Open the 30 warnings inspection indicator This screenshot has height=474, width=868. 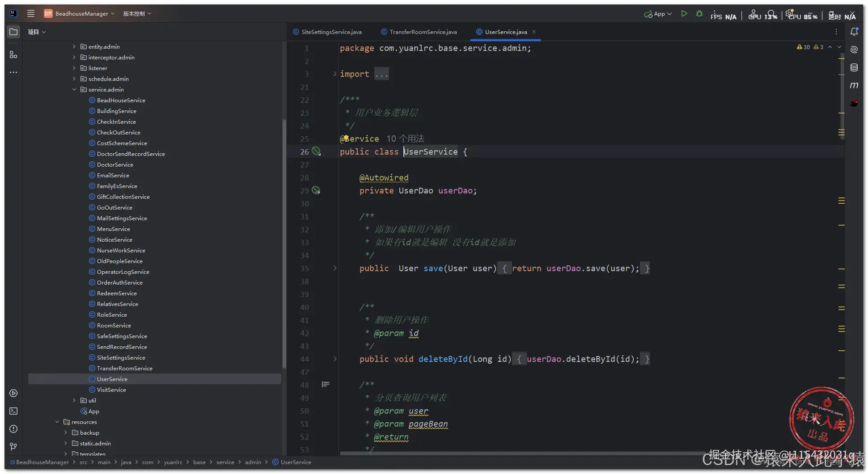pos(803,47)
